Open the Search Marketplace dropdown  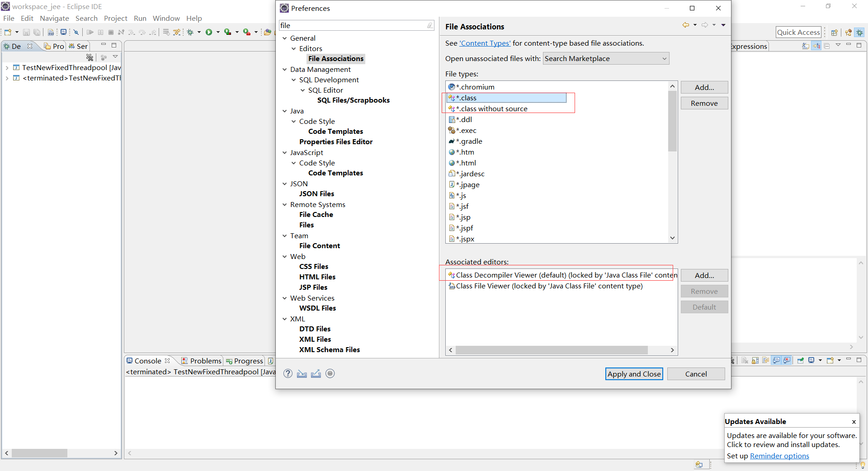pyautogui.click(x=664, y=58)
